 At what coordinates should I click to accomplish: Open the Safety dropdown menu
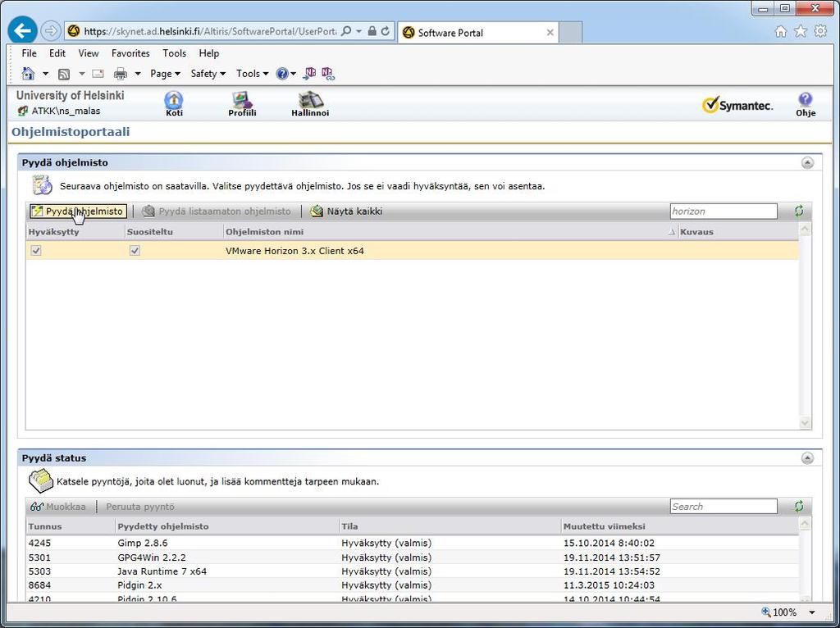208,73
